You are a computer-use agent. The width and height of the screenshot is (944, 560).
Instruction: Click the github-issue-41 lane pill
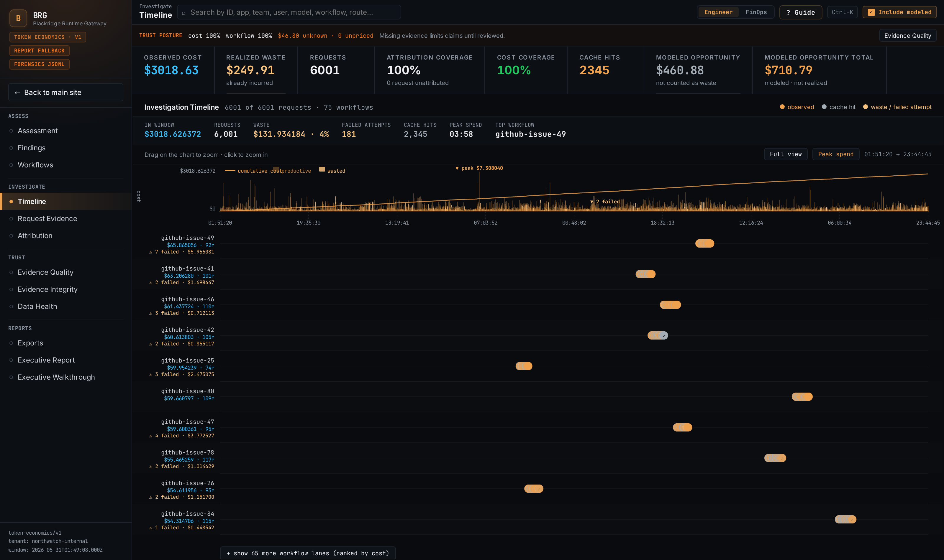[x=645, y=274]
